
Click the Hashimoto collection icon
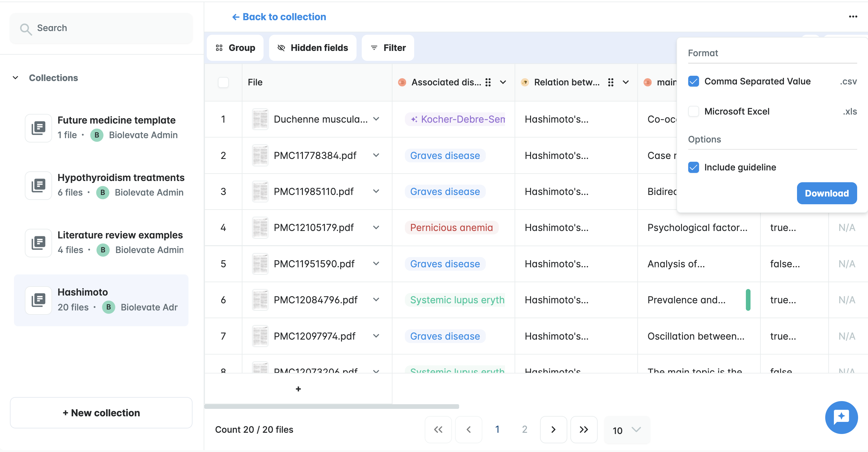38,300
